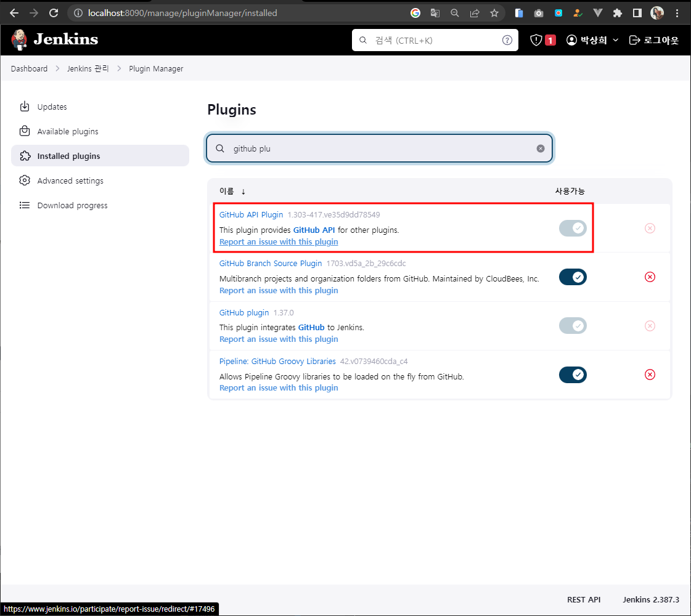This screenshot has width=691, height=616.
Task: Open the GitHub API Plugin link
Action: click(x=251, y=214)
